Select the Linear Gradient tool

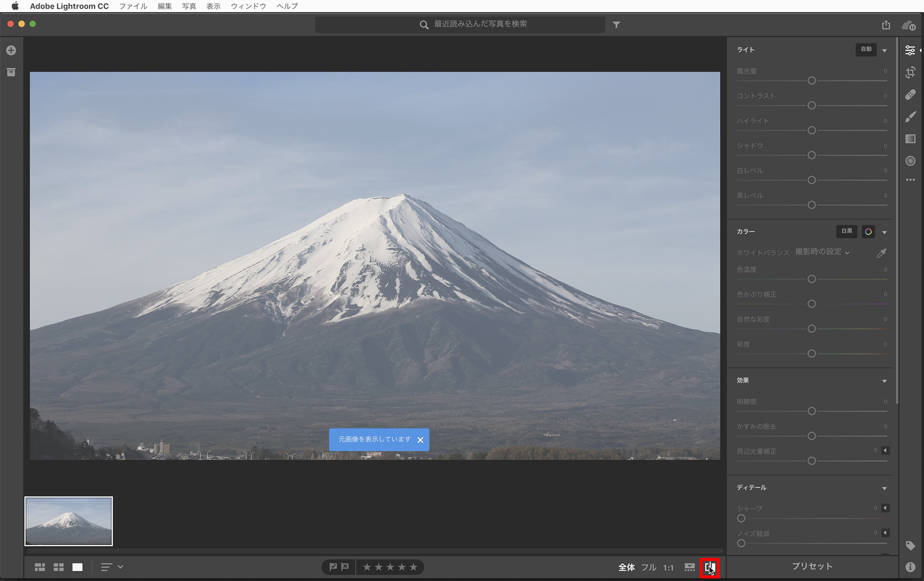(x=910, y=139)
